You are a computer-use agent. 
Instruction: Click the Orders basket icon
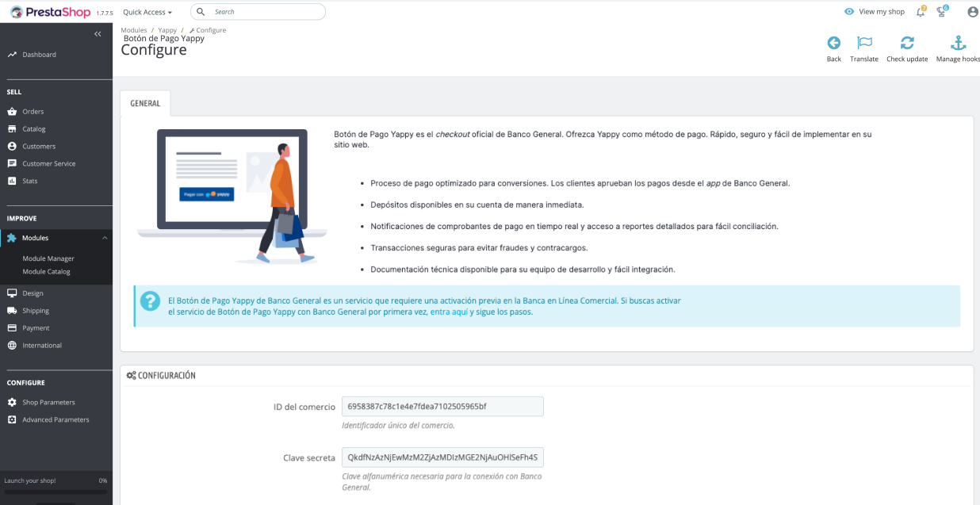[x=12, y=112]
